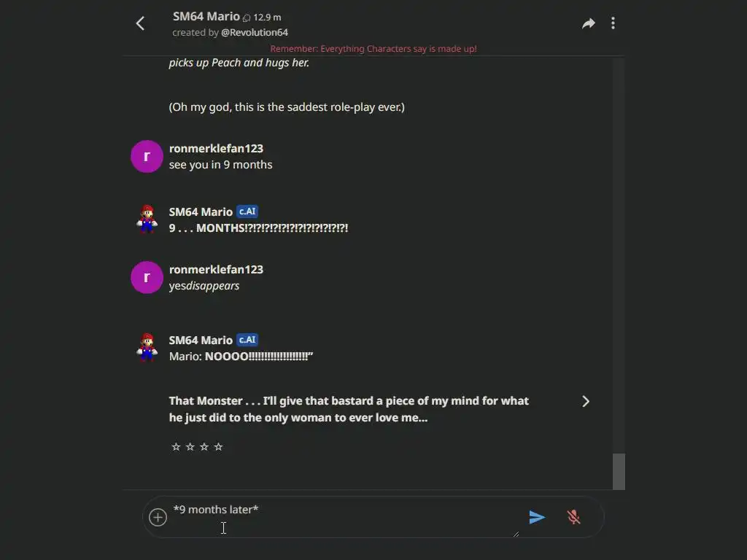The width and height of the screenshot is (747, 560).
Task: Toggle the muted microphone icon
Action: (574, 517)
